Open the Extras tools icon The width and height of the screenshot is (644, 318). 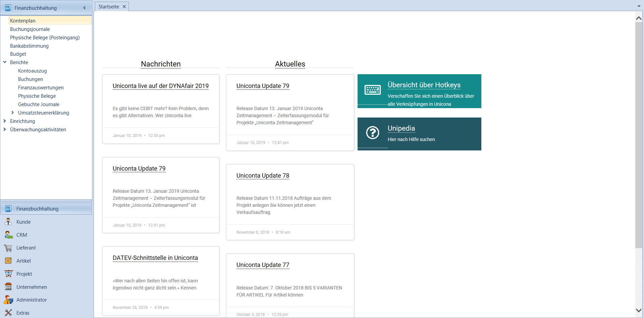coord(8,313)
